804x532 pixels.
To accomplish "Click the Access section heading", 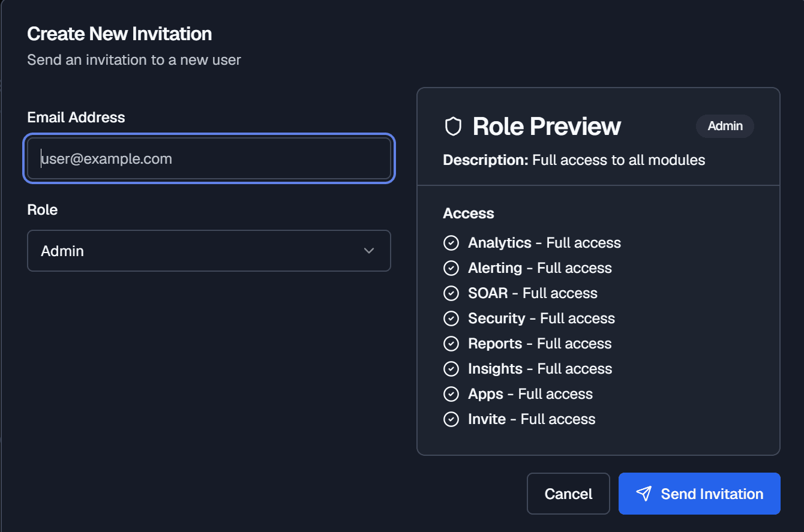I will point(469,214).
